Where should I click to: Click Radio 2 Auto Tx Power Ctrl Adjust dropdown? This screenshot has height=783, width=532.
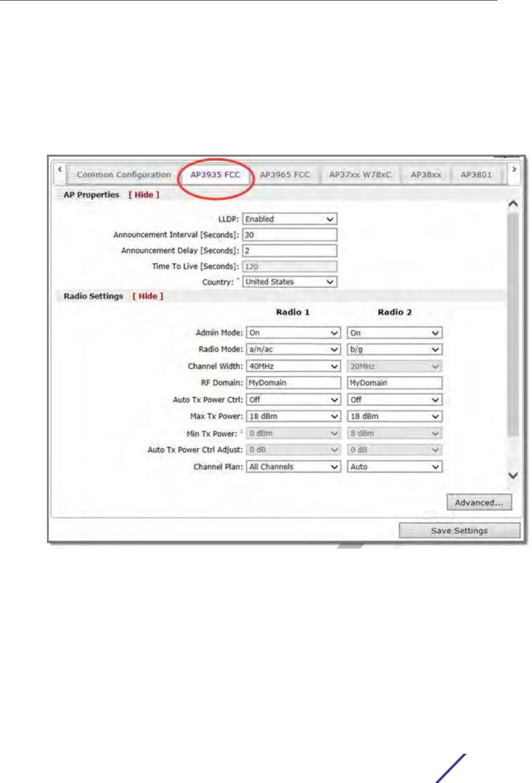tap(395, 450)
